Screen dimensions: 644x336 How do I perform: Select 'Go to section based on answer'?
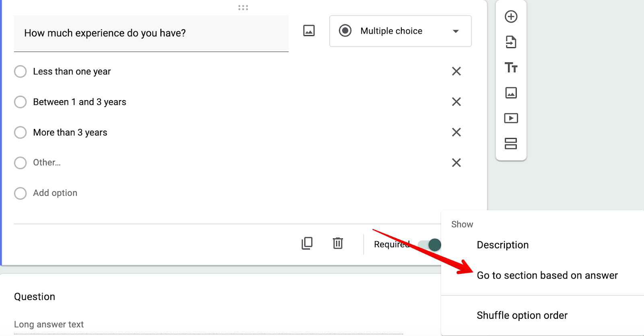(547, 275)
